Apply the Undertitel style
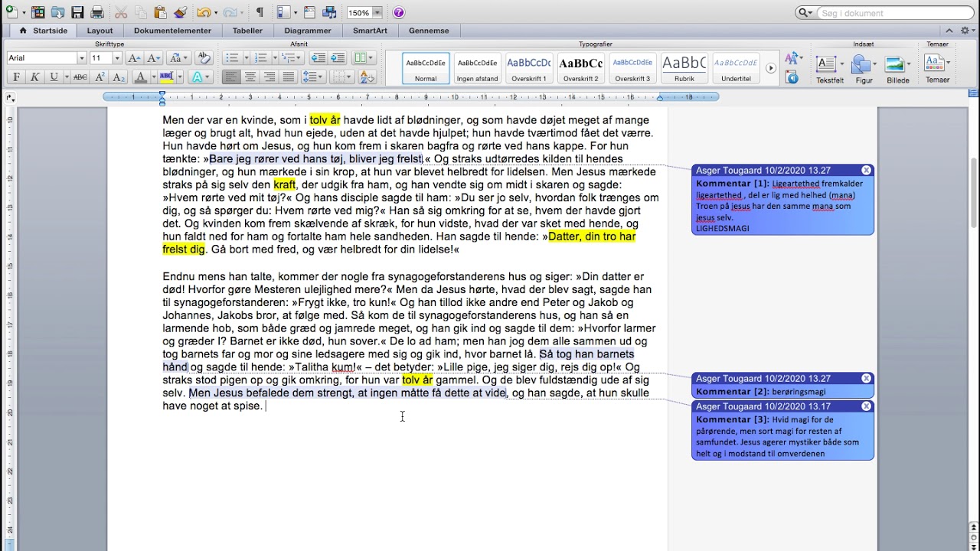 coord(735,68)
